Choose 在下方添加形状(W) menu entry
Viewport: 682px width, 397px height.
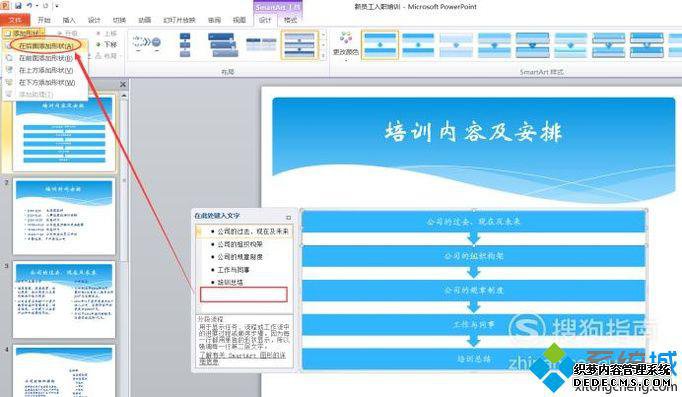(x=47, y=82)
